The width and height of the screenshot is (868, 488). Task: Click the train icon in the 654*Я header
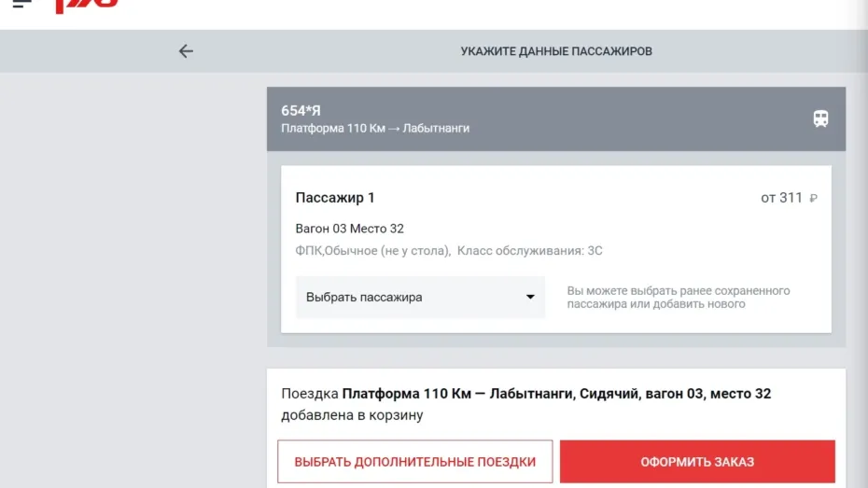(x=820, y=119)
